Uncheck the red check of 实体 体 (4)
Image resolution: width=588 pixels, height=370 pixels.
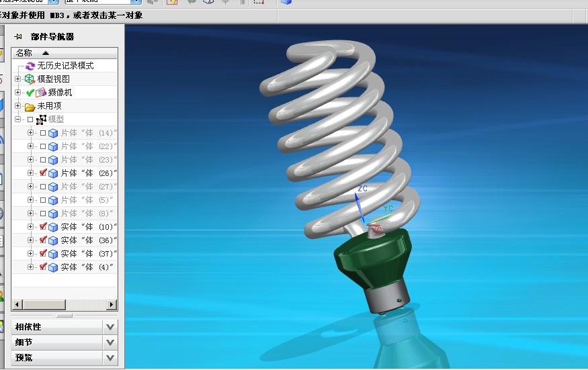[x=43, y=267]
